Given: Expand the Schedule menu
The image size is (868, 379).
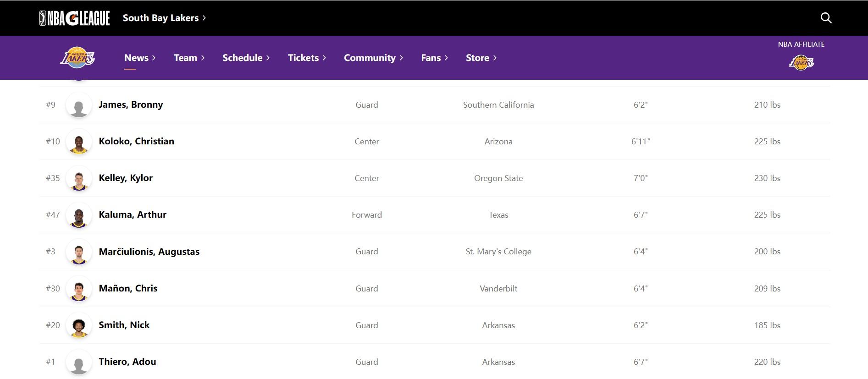Looking at the screenshot, I should [x=246, y=58].
